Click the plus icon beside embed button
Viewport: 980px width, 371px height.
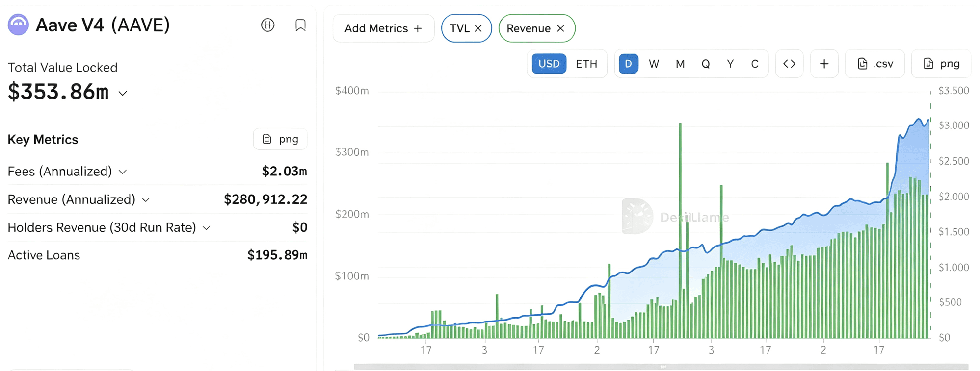824,64
